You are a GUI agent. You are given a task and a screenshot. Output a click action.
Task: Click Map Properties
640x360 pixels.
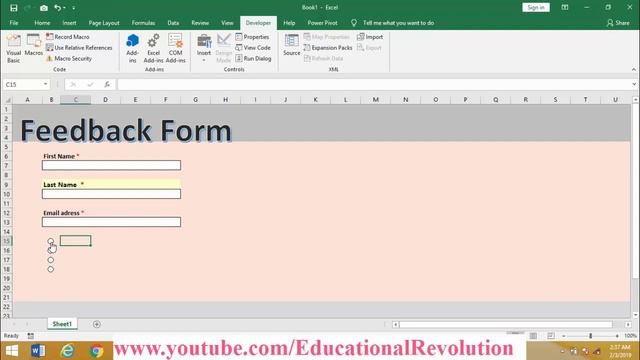click(327, 37)
